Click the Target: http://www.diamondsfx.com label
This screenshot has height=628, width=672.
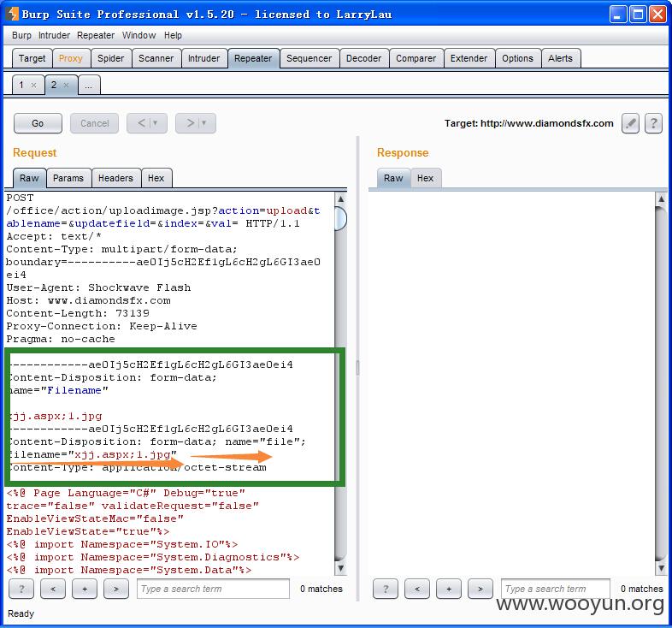point(529,123)
